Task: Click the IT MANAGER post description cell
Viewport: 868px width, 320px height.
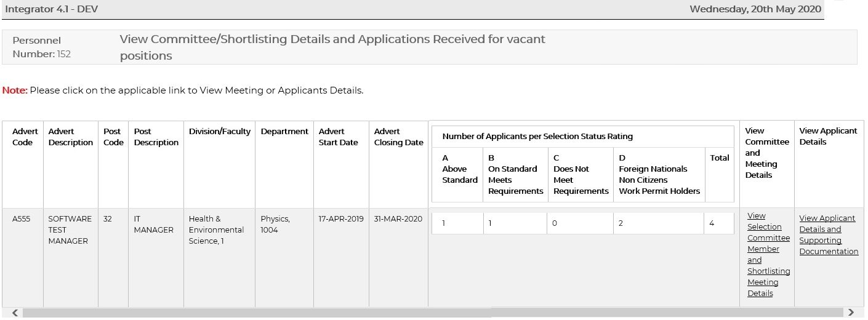Action: (153, 224)
